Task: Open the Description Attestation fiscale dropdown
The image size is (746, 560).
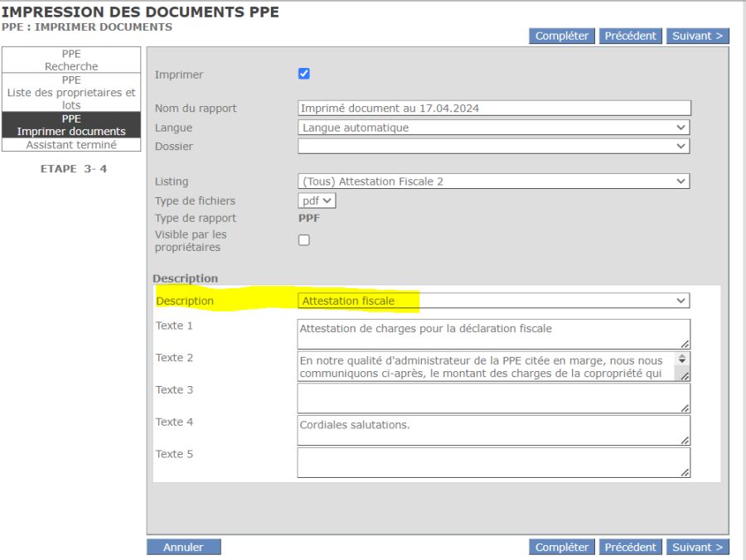Action: pyautogui.click(x=493, y=301)
